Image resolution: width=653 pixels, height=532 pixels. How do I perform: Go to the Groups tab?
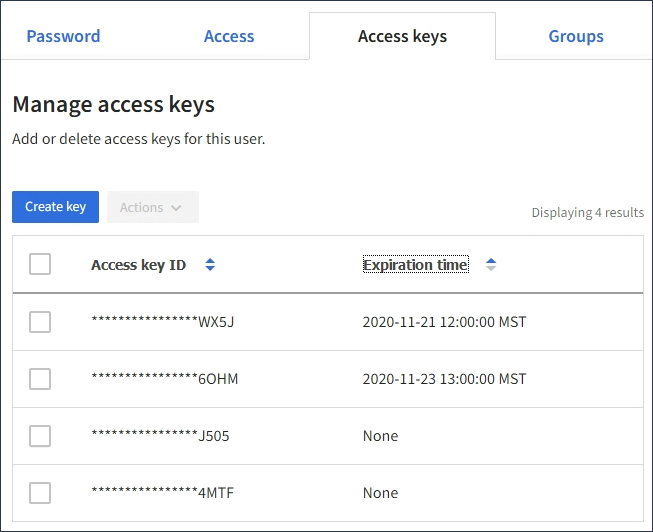[x=576, y=37]
